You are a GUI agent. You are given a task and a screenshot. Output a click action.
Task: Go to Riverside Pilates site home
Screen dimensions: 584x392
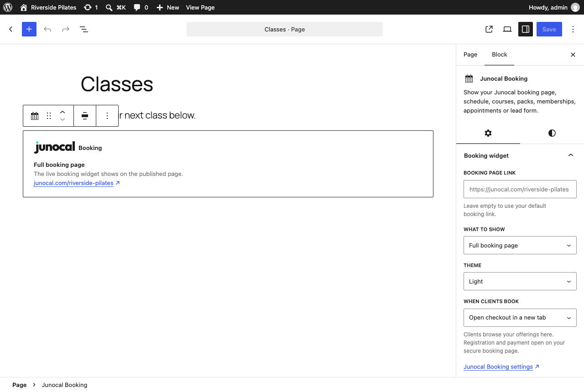click(48, 7)
